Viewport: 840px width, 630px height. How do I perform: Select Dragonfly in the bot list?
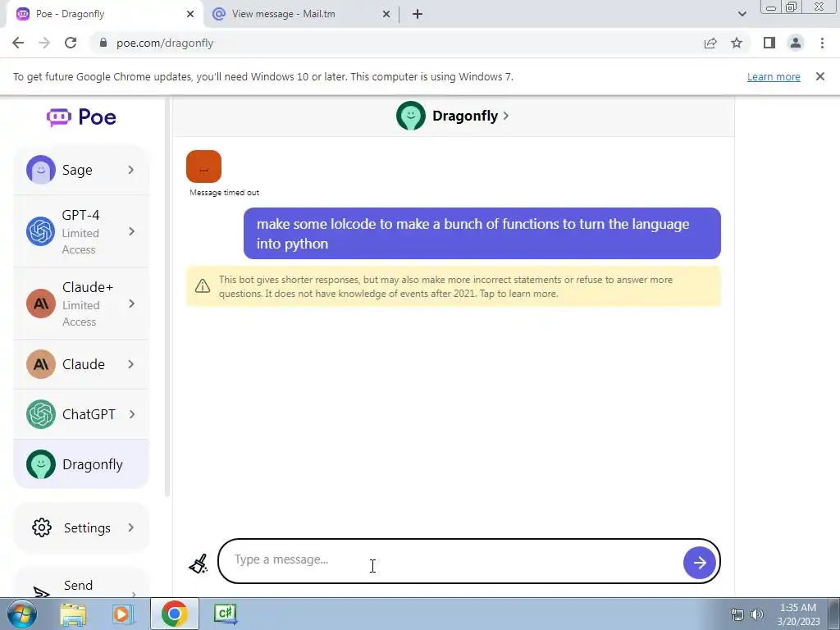pyautogui.click(x=81, y=464)
